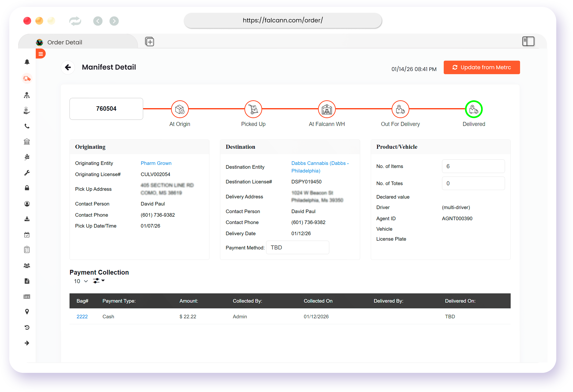Click the Update from Metrc button

coord(481,67)
